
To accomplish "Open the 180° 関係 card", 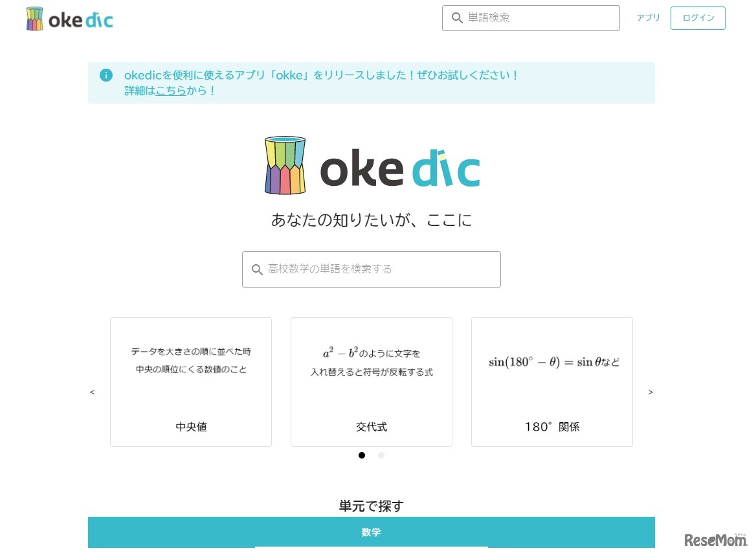I will point(552,381).
